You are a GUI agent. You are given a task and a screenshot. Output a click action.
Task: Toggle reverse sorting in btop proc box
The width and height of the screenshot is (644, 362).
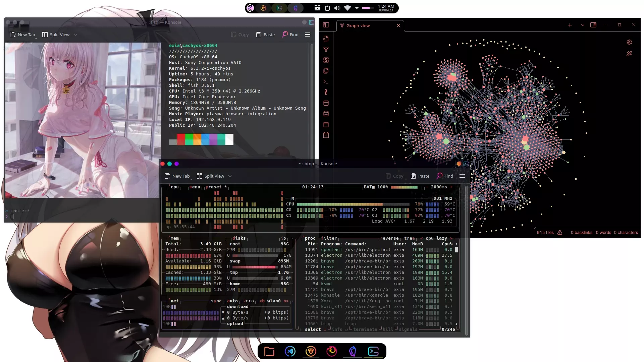pyautogui.click(x=389, y=238)
